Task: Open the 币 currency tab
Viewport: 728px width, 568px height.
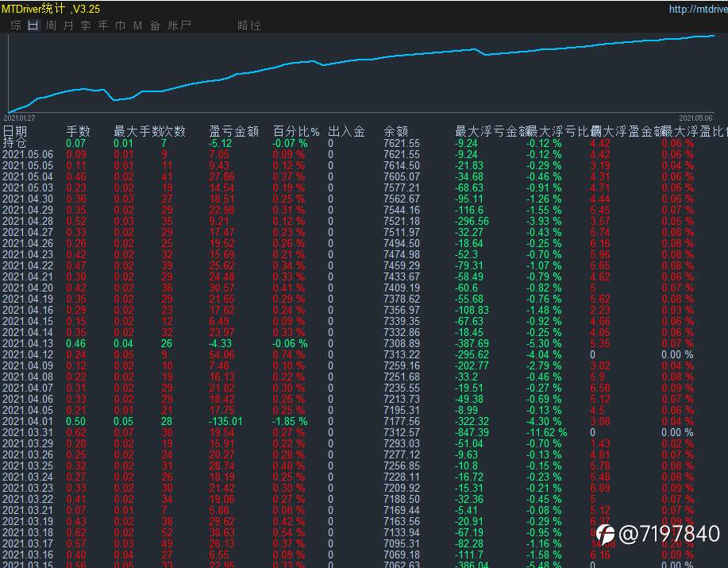Action: 120,25
